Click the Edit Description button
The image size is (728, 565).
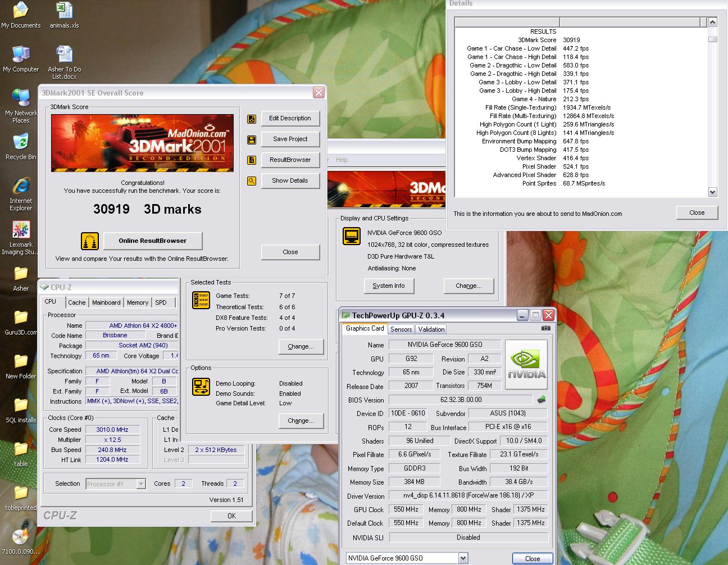click(290, 119)
